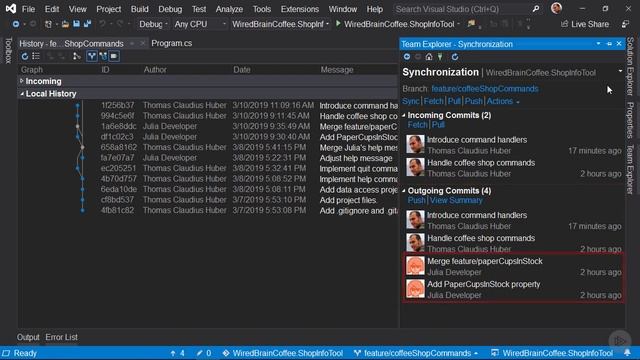This screenshot has width=640, height=360.
Task: Pin the Team Explorer panel (auto hide)
Action: [x=609, y=44]
